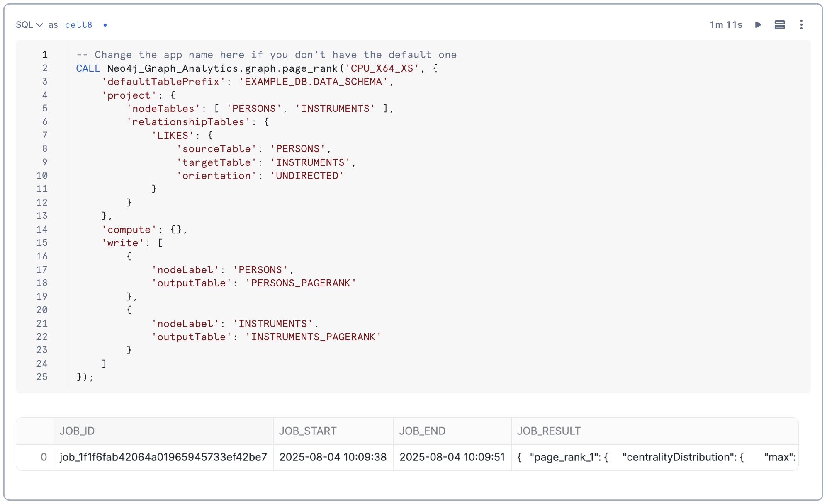Click the 'write' key on line 15
Viewport: 827px width, 504px height.
(123, 243)
